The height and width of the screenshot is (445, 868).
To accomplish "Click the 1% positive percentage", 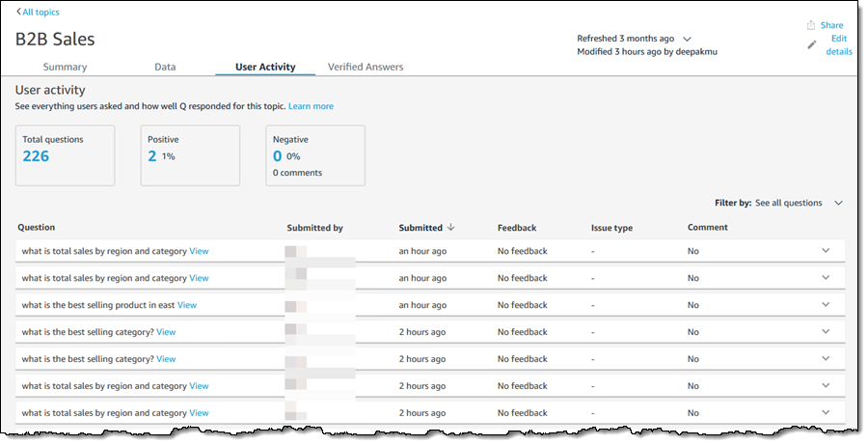I will (168, 156).
